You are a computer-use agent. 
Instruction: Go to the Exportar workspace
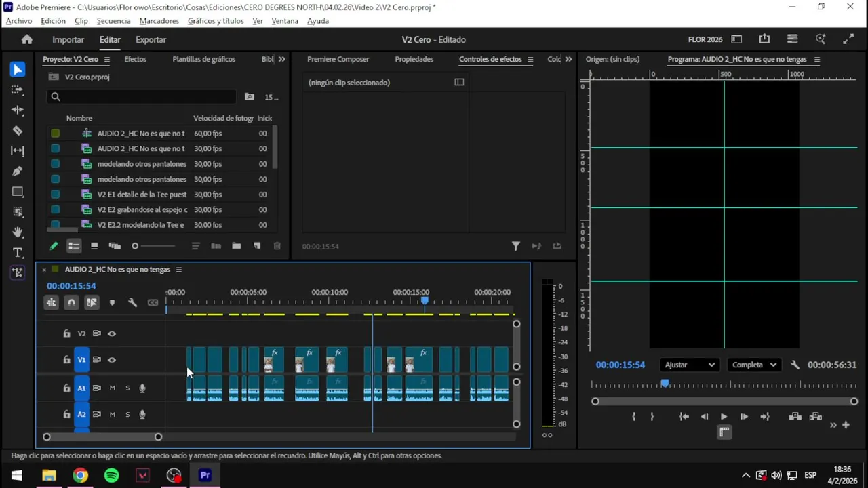click(x=151, y=39)
